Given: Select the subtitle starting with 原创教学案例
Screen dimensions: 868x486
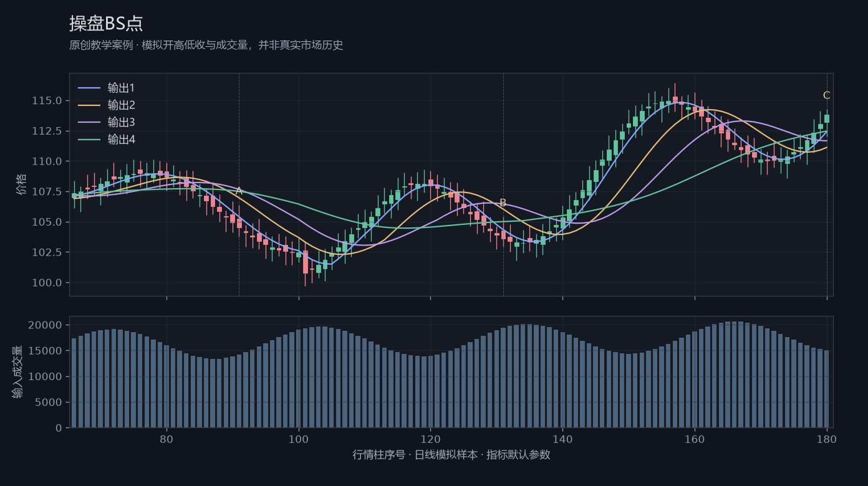Looking at the screenshot, I should point(206,45).
